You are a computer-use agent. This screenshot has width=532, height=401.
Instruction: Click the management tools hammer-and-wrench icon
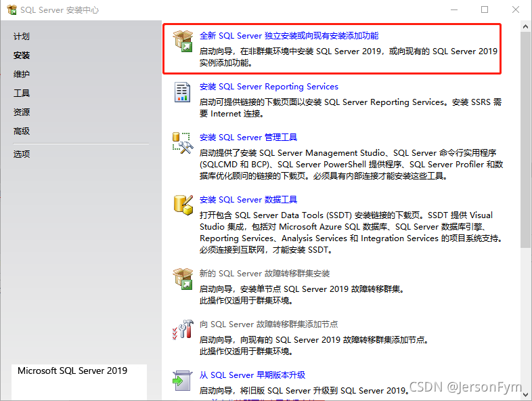click(x=183, y=143)
